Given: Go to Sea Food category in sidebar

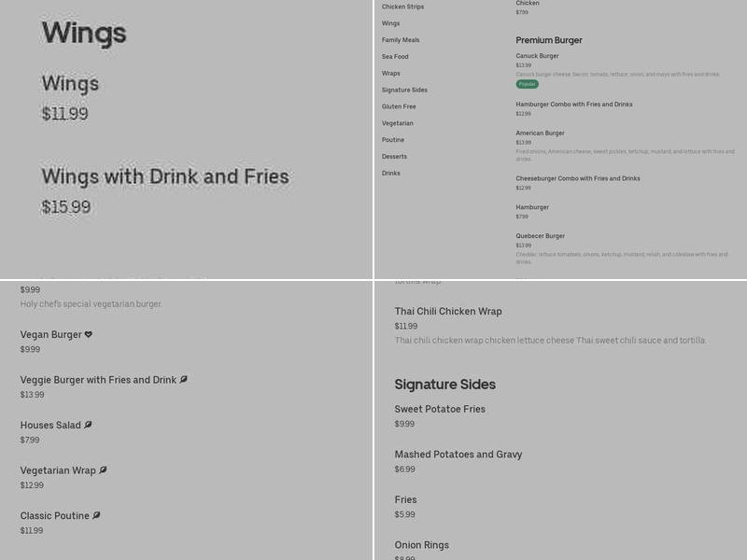Looking at the screenshot, I should [395, 57].
